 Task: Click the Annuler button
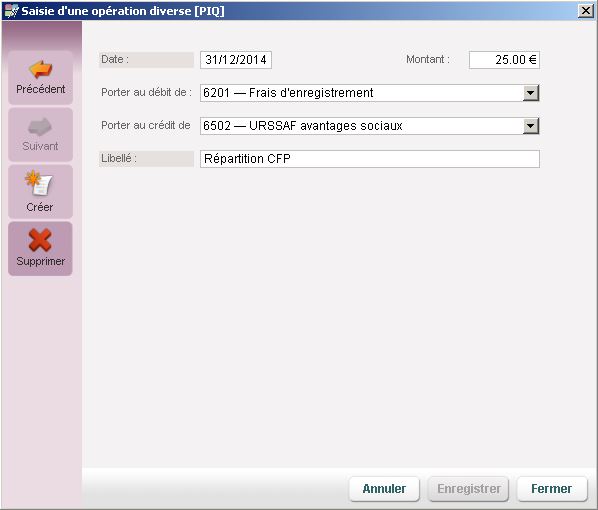[x=384, y=489]
